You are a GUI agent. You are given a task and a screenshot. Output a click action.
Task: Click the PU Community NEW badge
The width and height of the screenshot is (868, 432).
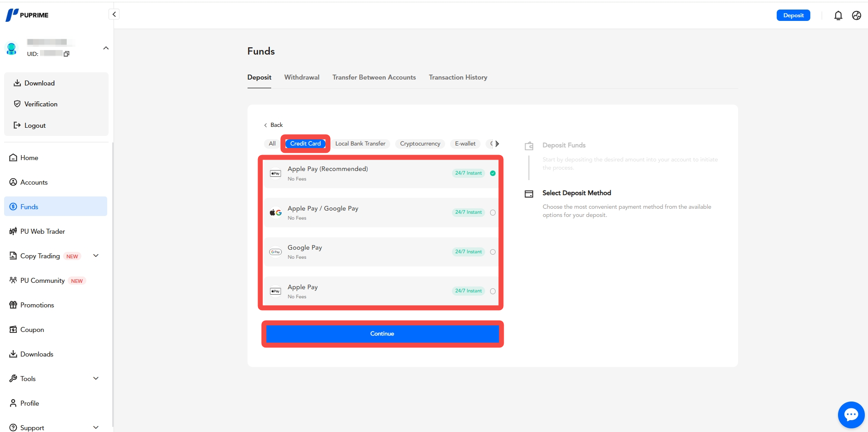click(77, 281)
